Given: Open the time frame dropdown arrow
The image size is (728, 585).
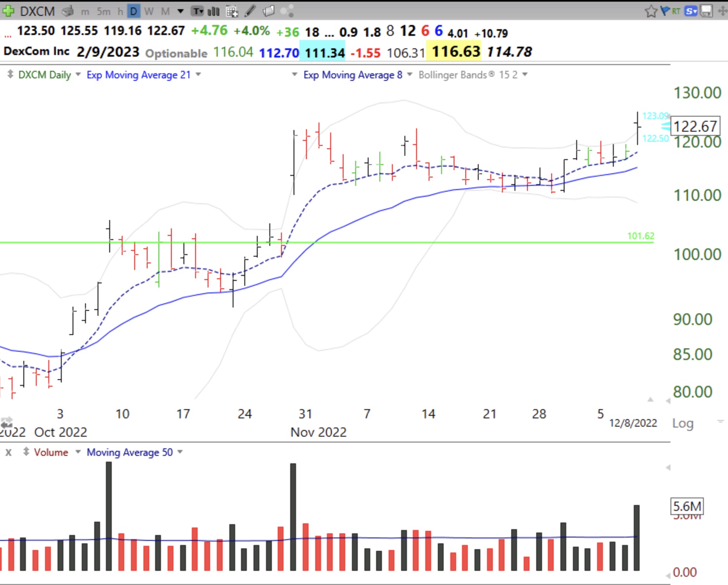Looking at the screenshot, I should [181, 11].
